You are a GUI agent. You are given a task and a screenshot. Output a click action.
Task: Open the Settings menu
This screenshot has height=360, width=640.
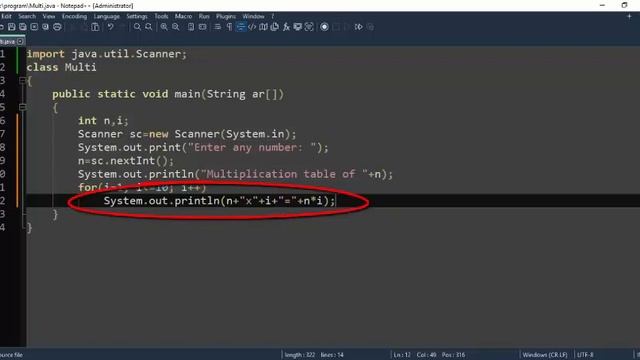137,16
